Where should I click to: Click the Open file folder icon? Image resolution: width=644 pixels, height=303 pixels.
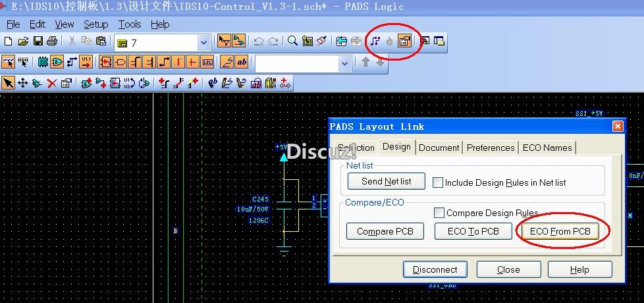[x=24, y=41]
